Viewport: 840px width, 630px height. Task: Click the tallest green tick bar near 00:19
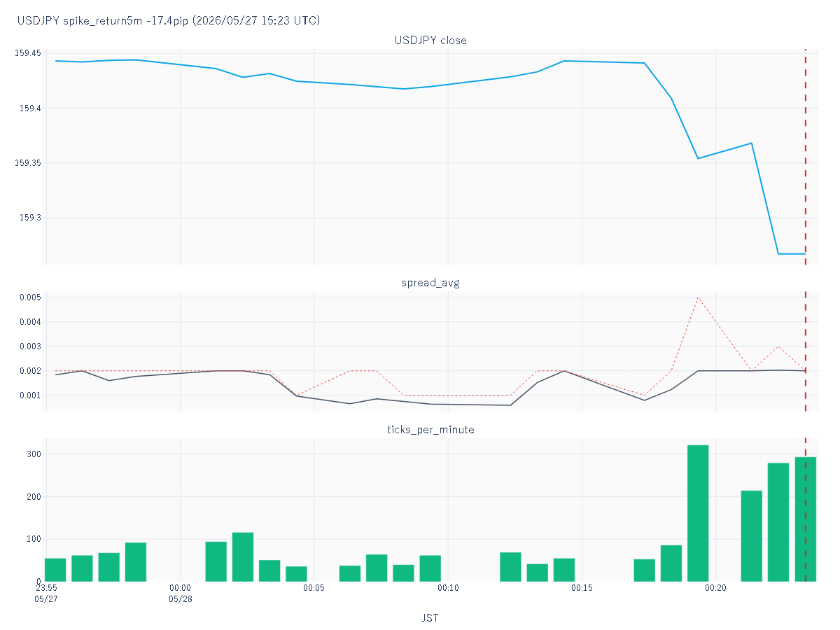click(698, 513)
